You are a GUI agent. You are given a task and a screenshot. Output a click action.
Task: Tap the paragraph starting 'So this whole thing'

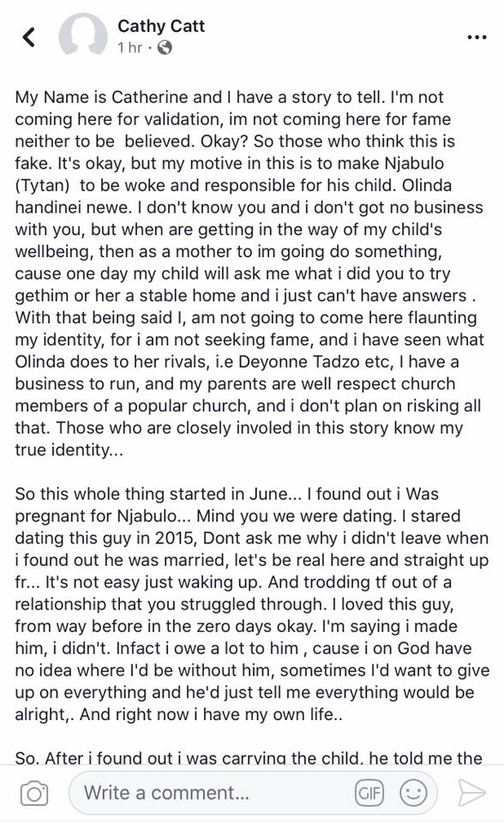click(252, 604)
